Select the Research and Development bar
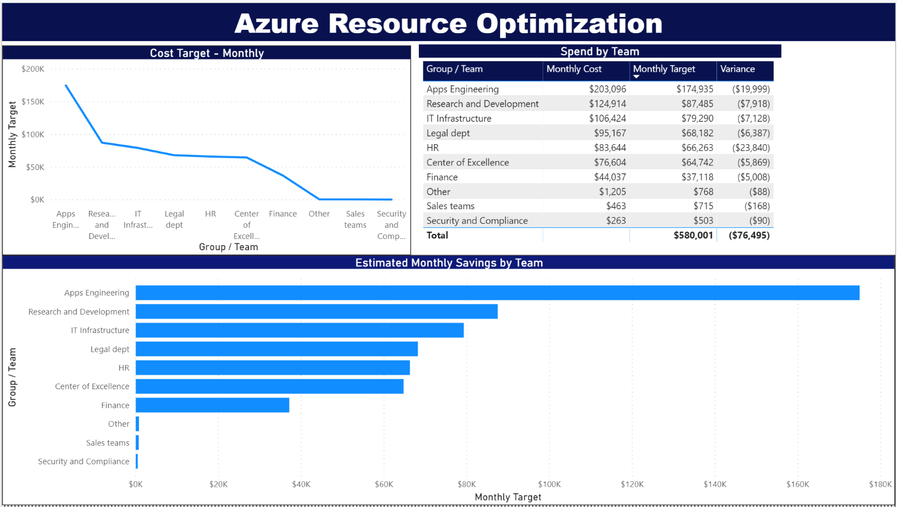The width and height of the screenshot is (897, 507). [316, 311]
